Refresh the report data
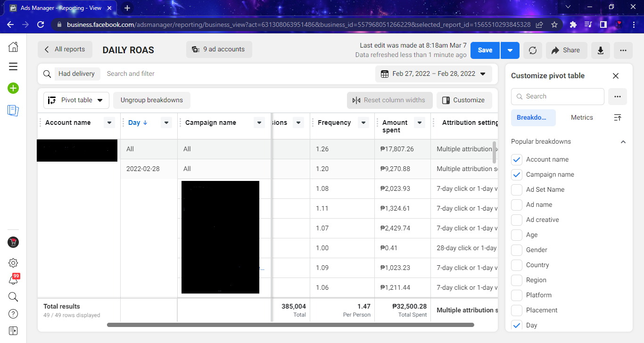 533,50
